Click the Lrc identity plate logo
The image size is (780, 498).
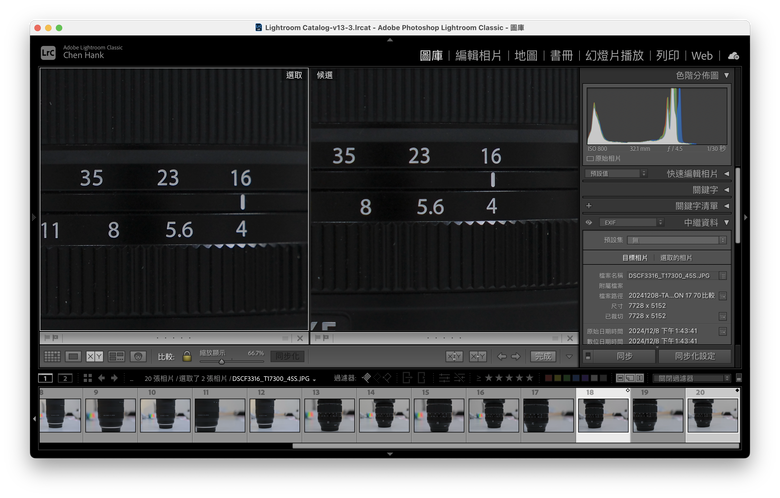(48, 52)
